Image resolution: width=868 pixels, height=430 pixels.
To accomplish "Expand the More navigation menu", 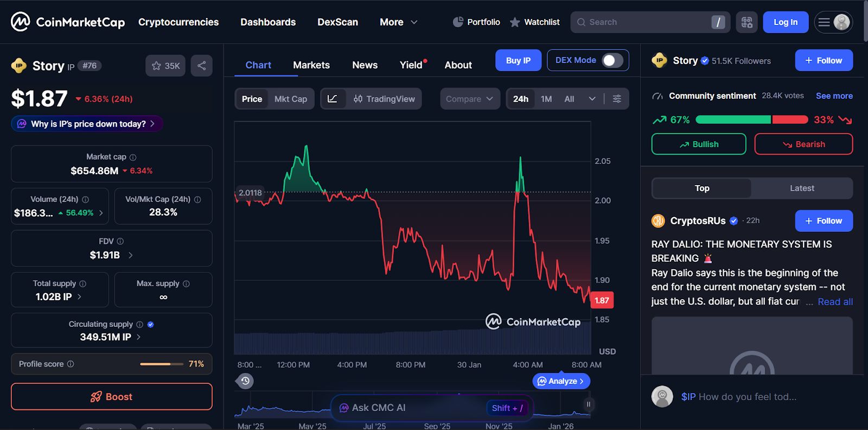I will (399, 22).
